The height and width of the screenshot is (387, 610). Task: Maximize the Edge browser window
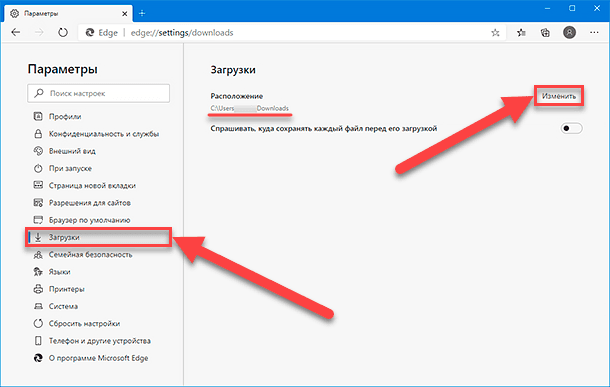572,8
